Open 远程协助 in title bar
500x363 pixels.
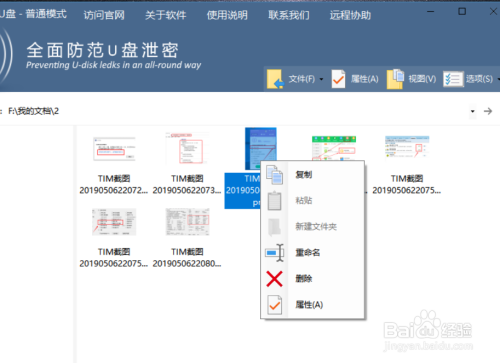(x=350, y=15)
